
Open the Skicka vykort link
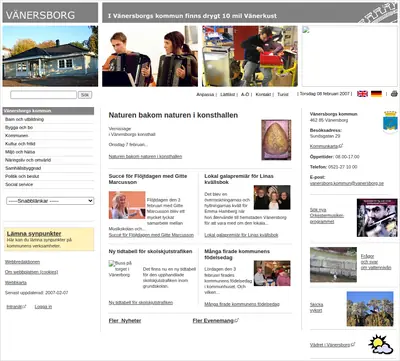click(x=316, y=307)
